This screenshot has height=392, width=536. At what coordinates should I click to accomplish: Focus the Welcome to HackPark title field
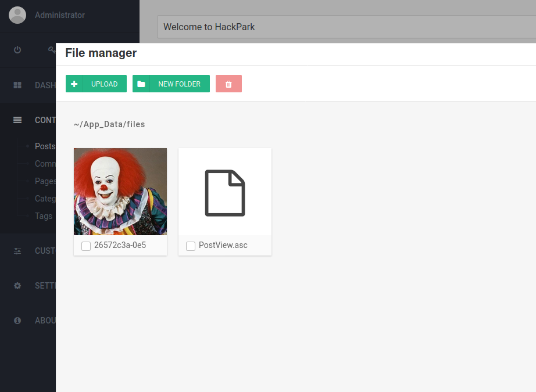(x=346, y=27)
